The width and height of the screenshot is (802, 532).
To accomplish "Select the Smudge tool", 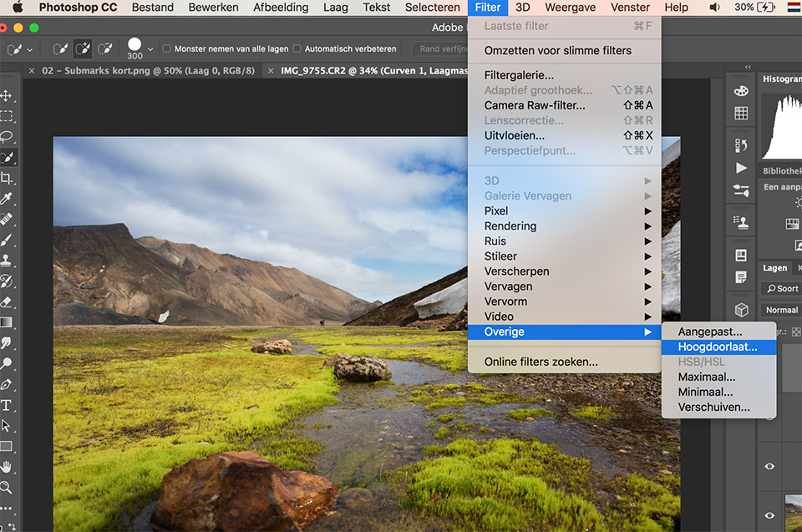I will (x=6, y=342).
